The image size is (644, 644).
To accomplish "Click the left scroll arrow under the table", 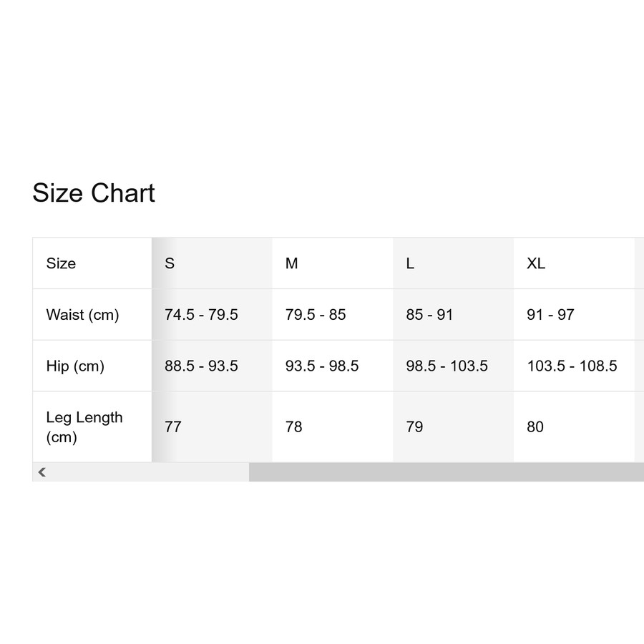I will pos(42,472).
